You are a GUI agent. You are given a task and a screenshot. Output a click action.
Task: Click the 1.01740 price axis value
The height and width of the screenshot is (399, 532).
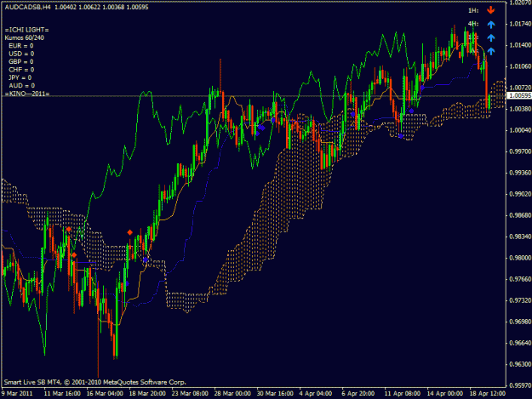tap(520, 24)
